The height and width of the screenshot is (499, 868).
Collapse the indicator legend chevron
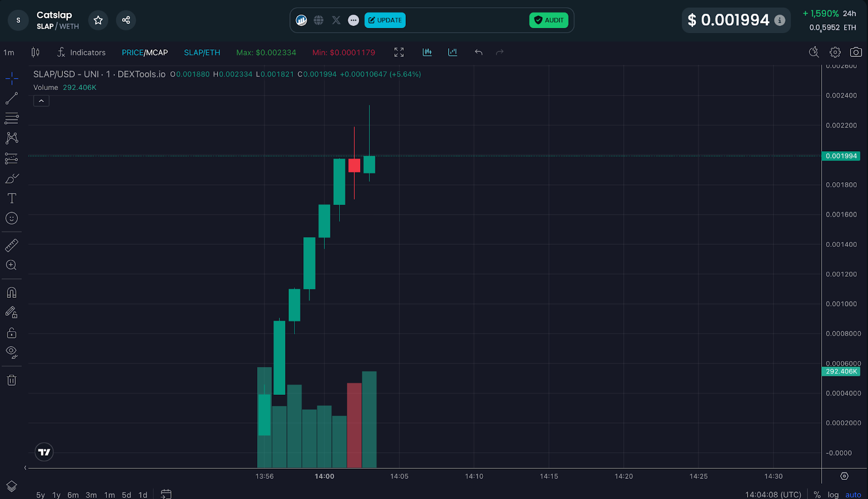(x=41, y=101)
